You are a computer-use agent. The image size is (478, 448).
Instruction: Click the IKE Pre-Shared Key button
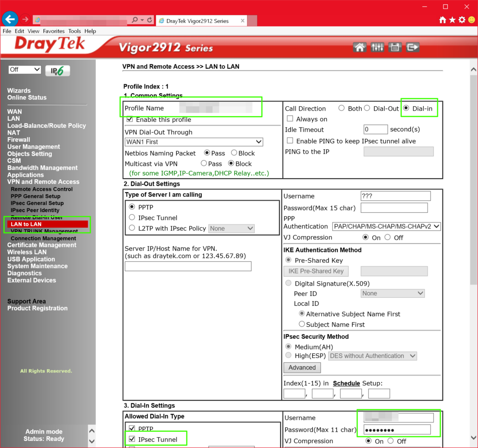tap(316, 271)
